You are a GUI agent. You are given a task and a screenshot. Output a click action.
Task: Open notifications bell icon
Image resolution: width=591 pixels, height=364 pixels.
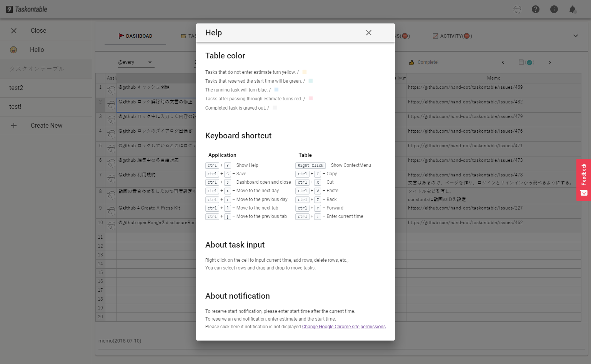(x=572, y=9)
